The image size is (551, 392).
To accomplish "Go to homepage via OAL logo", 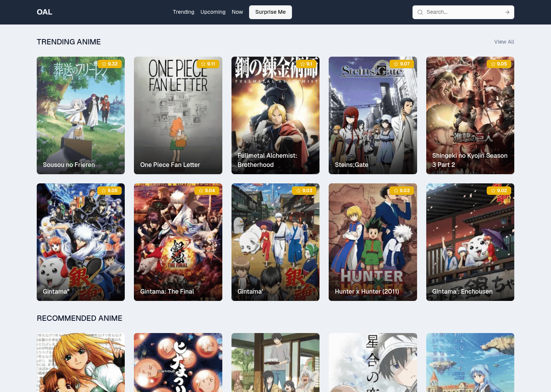I will (x=44, y=12).
